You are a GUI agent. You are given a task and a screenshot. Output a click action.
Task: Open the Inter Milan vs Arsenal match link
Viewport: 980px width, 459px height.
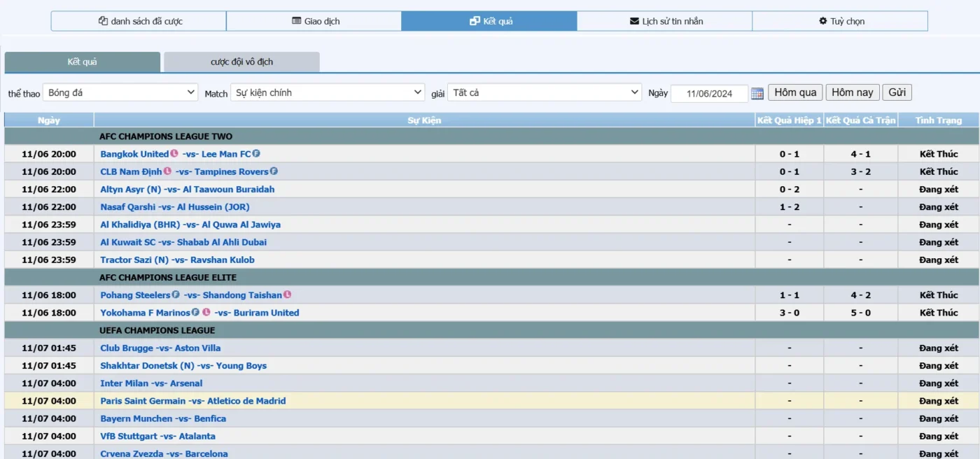(151, 383)
